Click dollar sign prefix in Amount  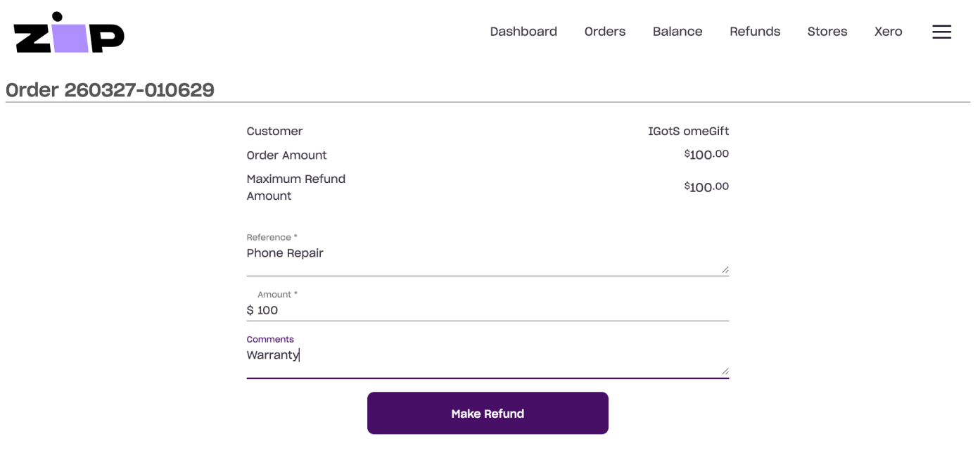[x=250, y=310]
